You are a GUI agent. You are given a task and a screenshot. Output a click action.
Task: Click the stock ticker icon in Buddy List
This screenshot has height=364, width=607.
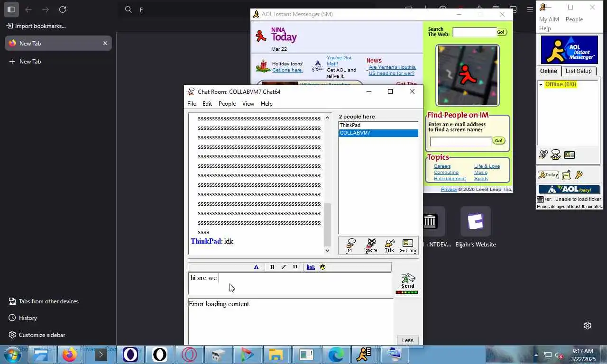[x=540, y=199]
